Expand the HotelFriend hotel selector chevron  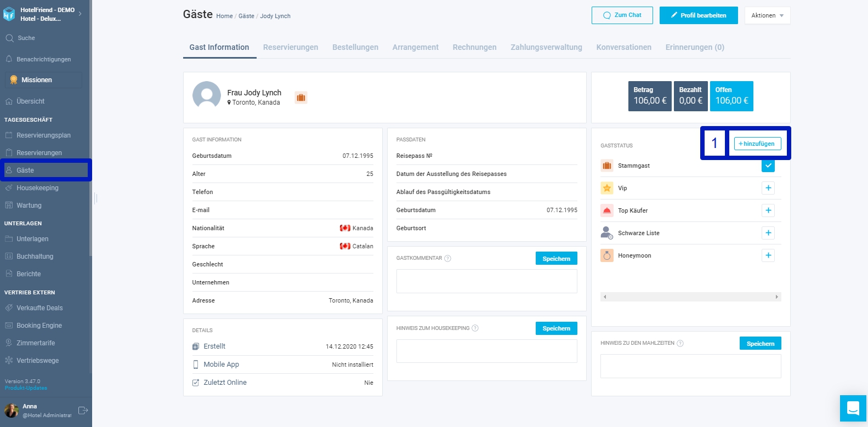tap(80, 14)
